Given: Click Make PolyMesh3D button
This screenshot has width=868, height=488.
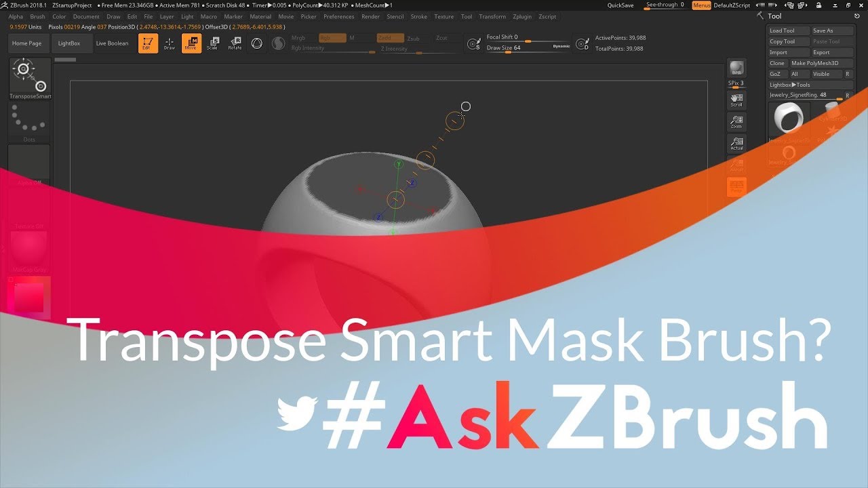Looking at the screenshot, I should point(821,63).
